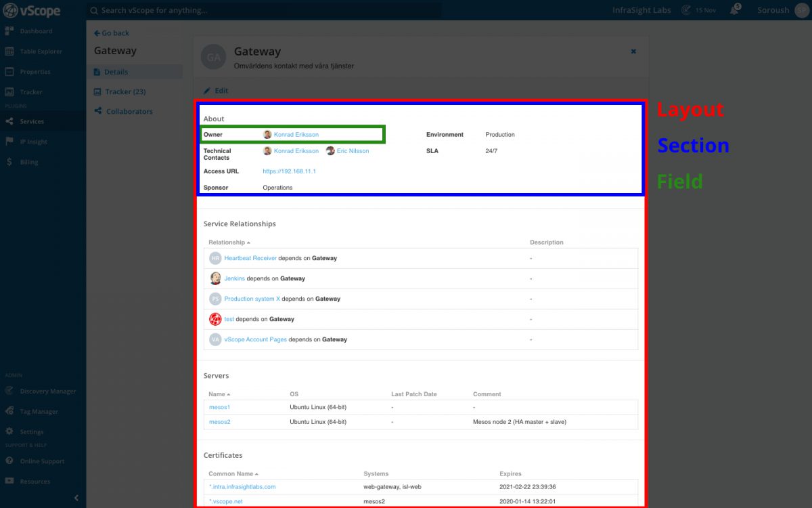This screenshot has height=508, width=812.
Task: Collapse the left sidebar with the chevron
Action: (76, 498)
